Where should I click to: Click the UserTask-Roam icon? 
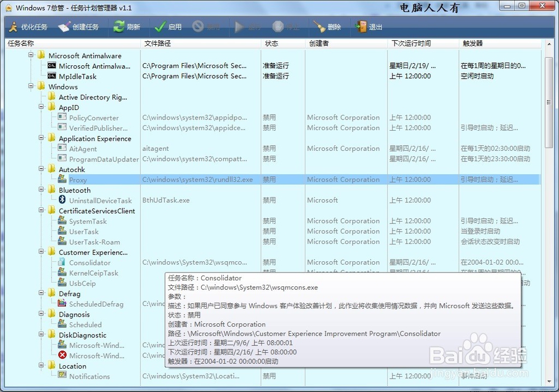point(62,241)
